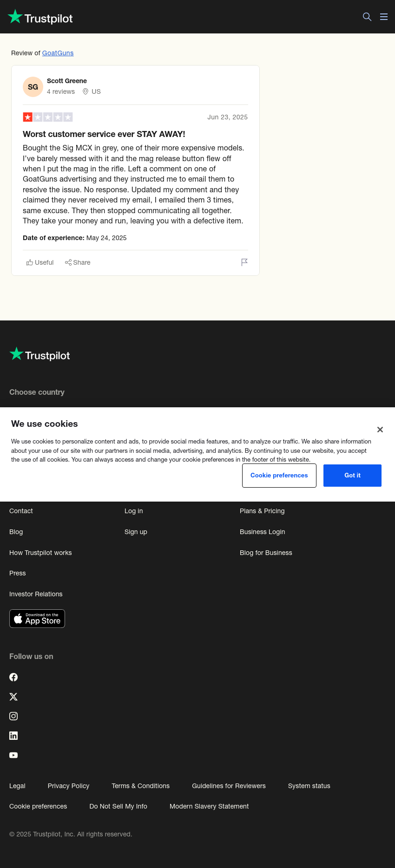Open Trustpilot's Instagram icon
395x868 pixels.
(x=13, y=716)
